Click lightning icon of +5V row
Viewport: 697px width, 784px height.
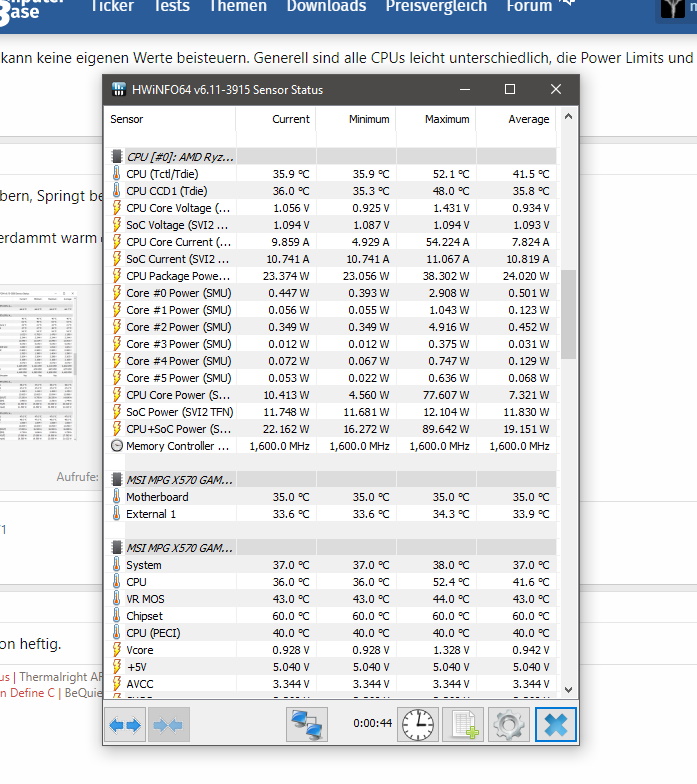[116, 666]
